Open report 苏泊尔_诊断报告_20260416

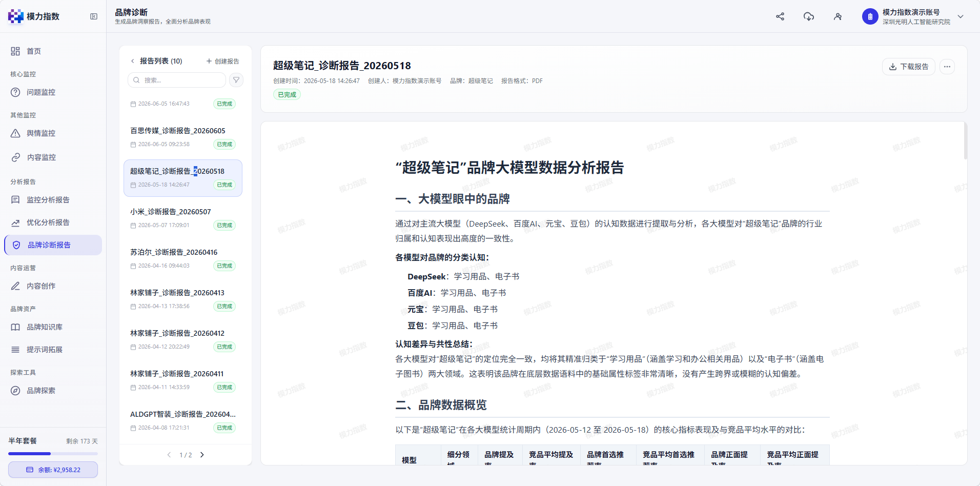click(183, 259)
